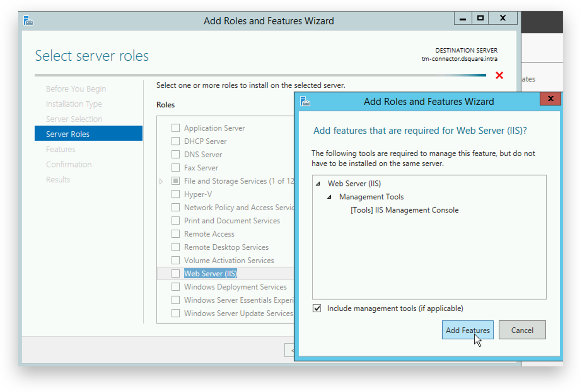Click the wizard icon in the popup dialog title
581x392 pixels.
305,101
